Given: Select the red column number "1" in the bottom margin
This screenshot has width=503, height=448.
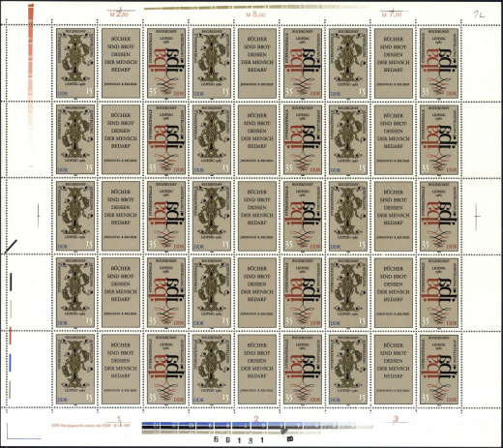Looking at the screenshot, I should pos(119,419).
